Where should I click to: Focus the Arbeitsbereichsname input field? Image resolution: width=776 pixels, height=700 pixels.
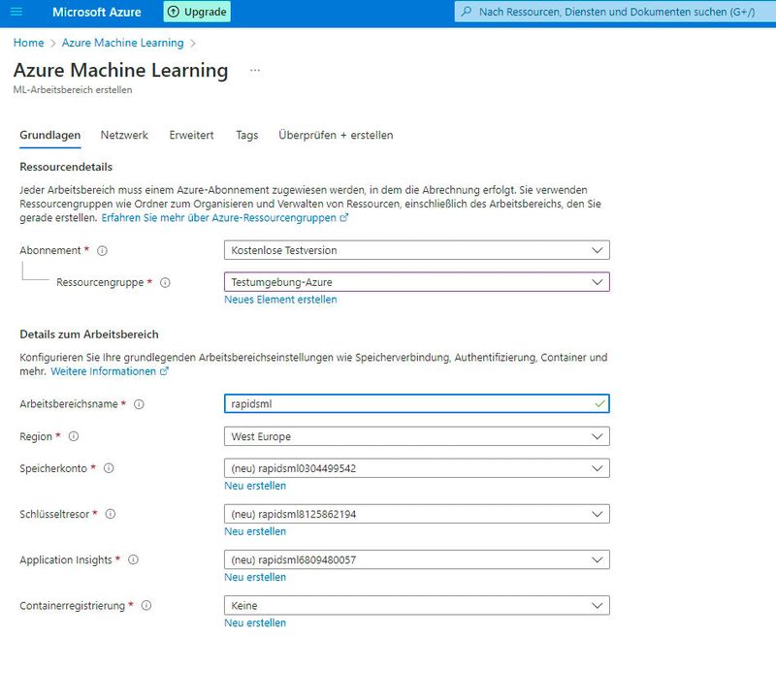[417, 403]
